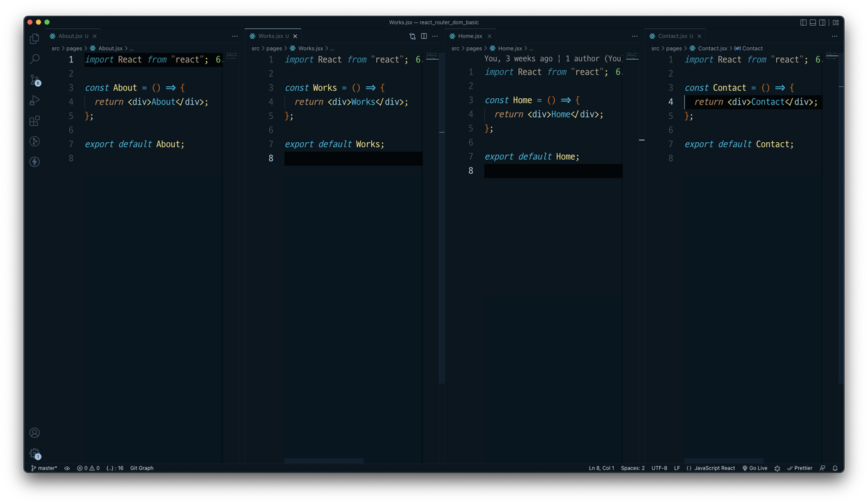
Task: Open the JavaScript React language mode selector
Action: pyautogui.click(x=711, y=468)
